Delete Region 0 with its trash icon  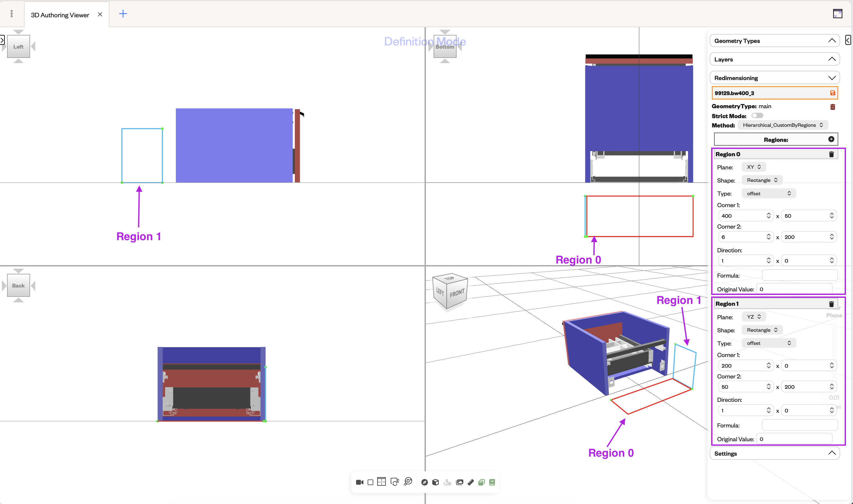pyautogui.click(x=832, y=154)
